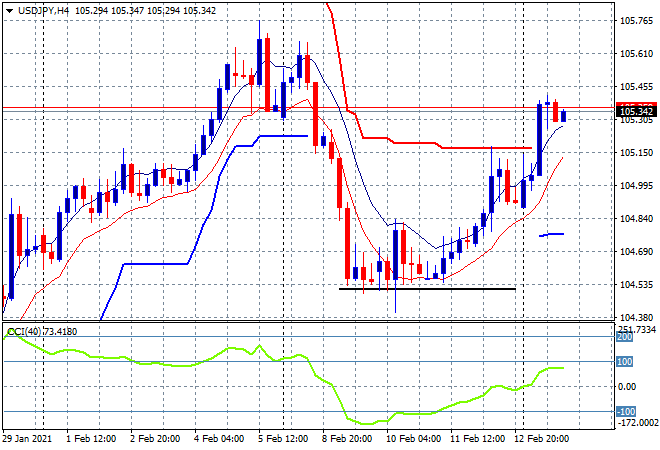This screenshot has height=450, width=660.
Task: Select the OHLC values 105.294 105.347 105.294 105.342
Action: point(146,11)
